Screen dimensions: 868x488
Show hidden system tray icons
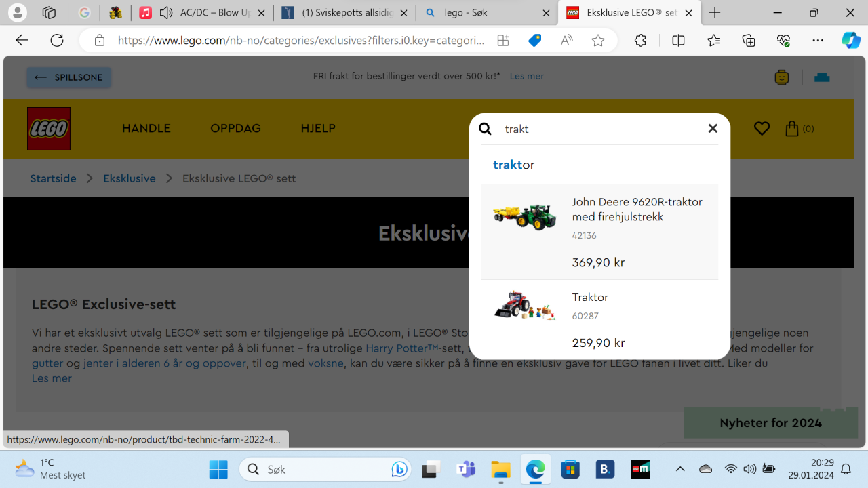coord(680,469)
